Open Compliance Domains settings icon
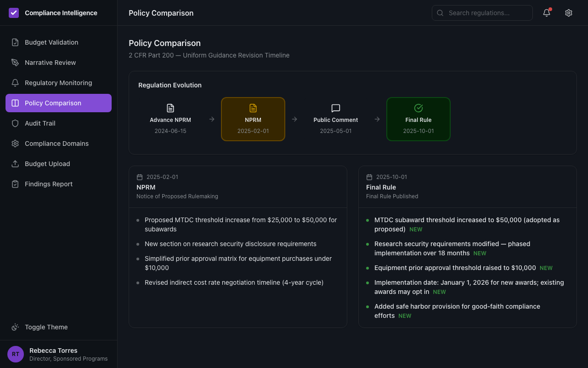Viewport: 588px width, 368px height. (15, 143)
